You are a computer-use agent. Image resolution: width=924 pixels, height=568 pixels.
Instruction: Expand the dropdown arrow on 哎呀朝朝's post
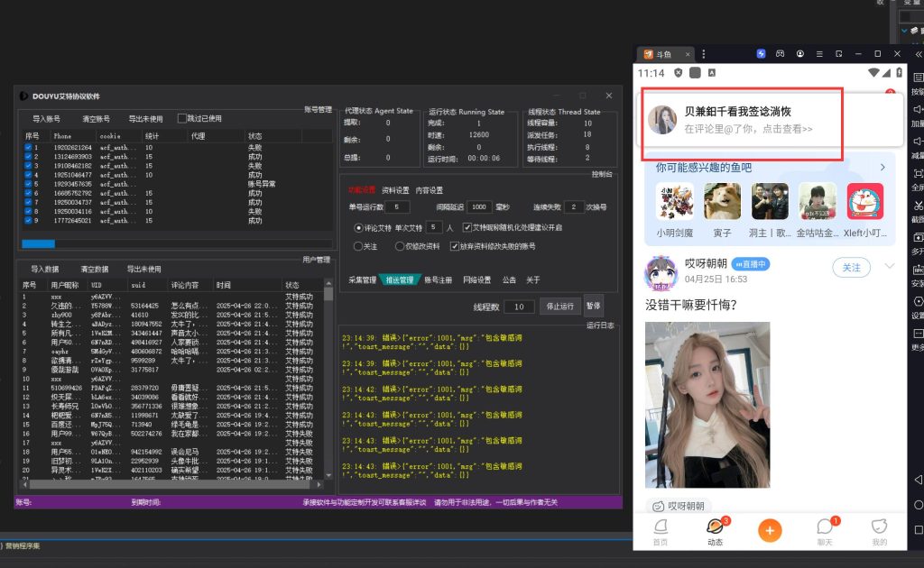pos(890,266)
